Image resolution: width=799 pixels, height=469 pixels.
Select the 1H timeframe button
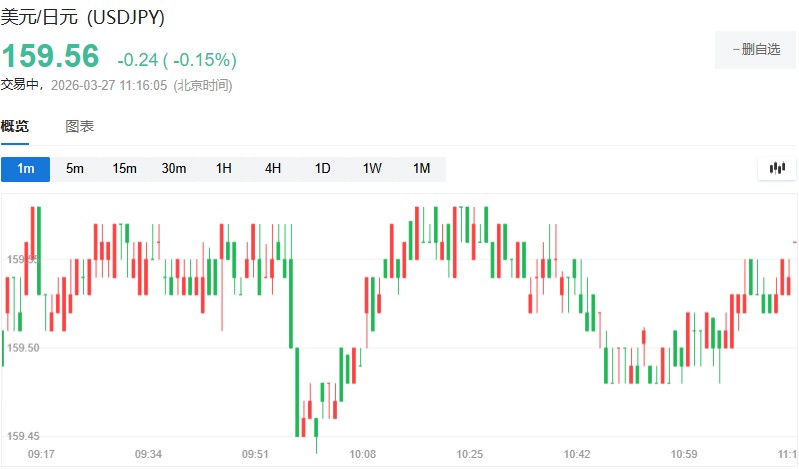point(224,168)
